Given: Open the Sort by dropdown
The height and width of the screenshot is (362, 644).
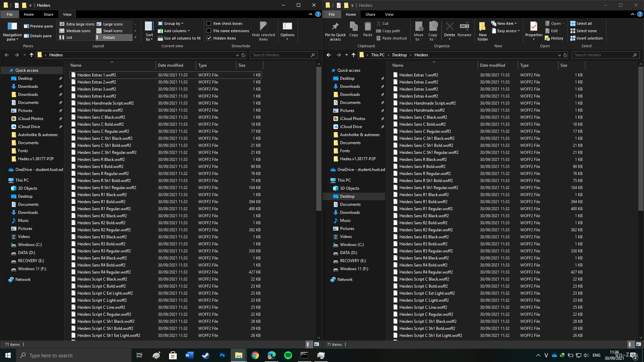Looking at the screenshot, I should [149, 31].
